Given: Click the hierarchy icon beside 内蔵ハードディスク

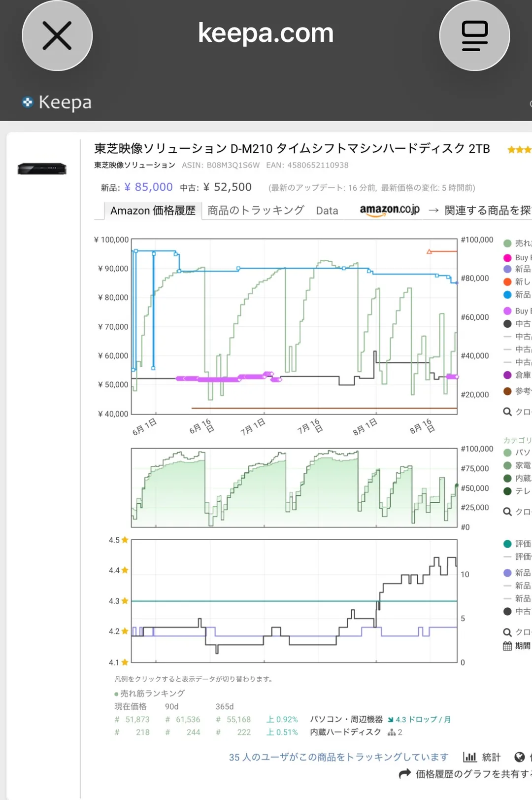Looking at the screenshot, I should point(392,732).
